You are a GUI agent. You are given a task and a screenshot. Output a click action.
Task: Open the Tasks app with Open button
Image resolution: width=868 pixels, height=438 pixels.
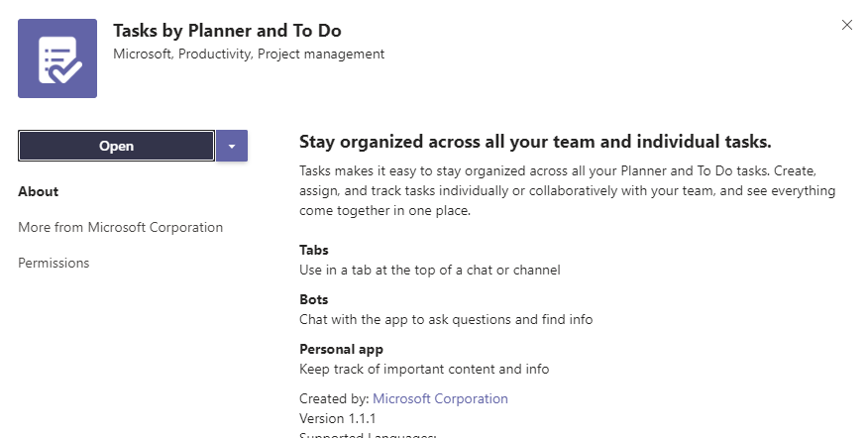[116, 146]
